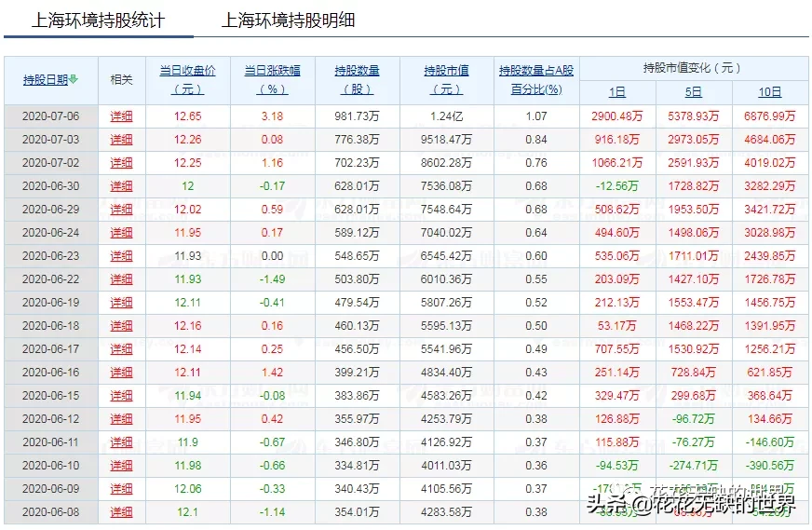
Task: Click the market value 7536.08万
Action: 446,186
